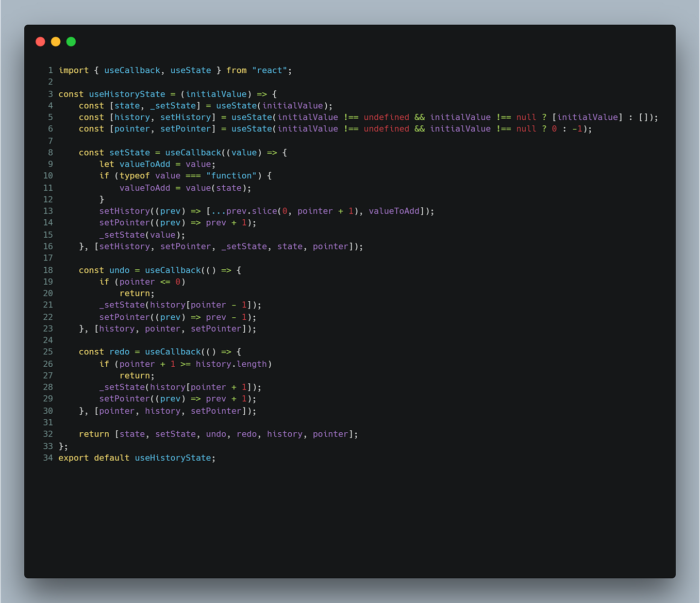Click the typeof keyword
This screenshot has height=603, width=700.
[134, 175]
